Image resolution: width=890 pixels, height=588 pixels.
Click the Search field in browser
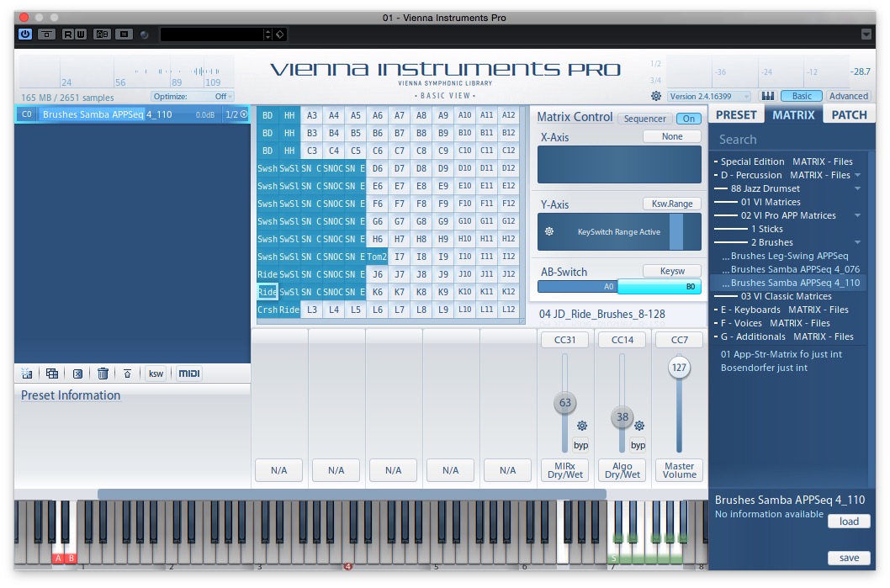point(791,140)
